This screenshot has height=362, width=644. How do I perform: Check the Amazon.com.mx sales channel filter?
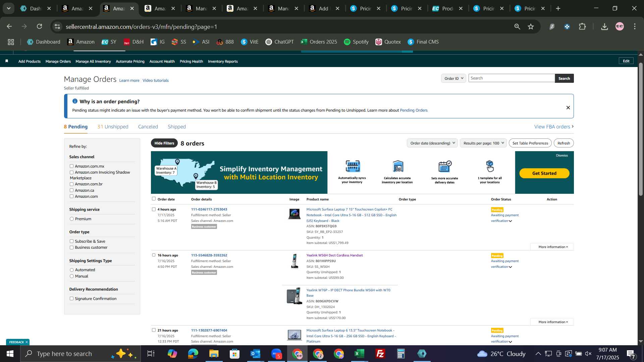tap(71, 166)
